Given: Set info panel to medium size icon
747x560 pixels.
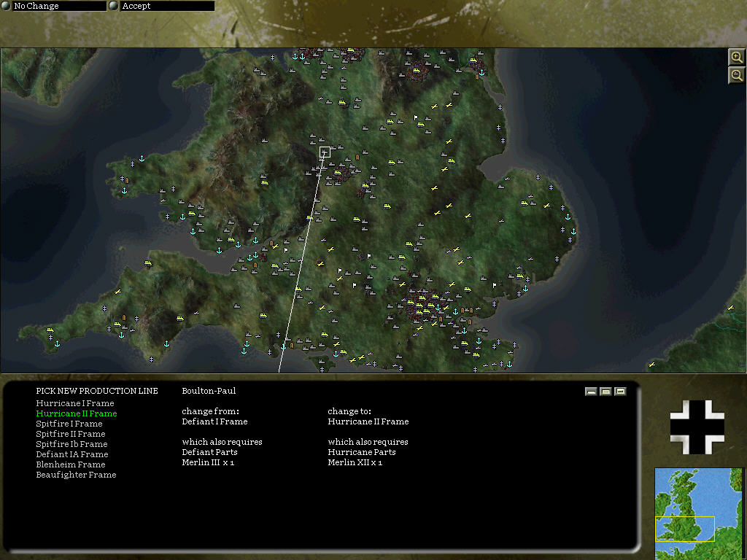Looking at the screenshot, I should point(605,392).
